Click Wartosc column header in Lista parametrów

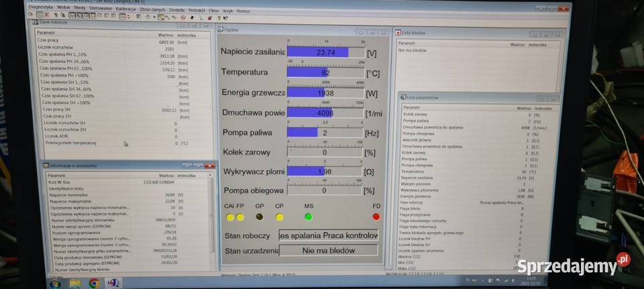pyautogui.click(x=524, y=108)
